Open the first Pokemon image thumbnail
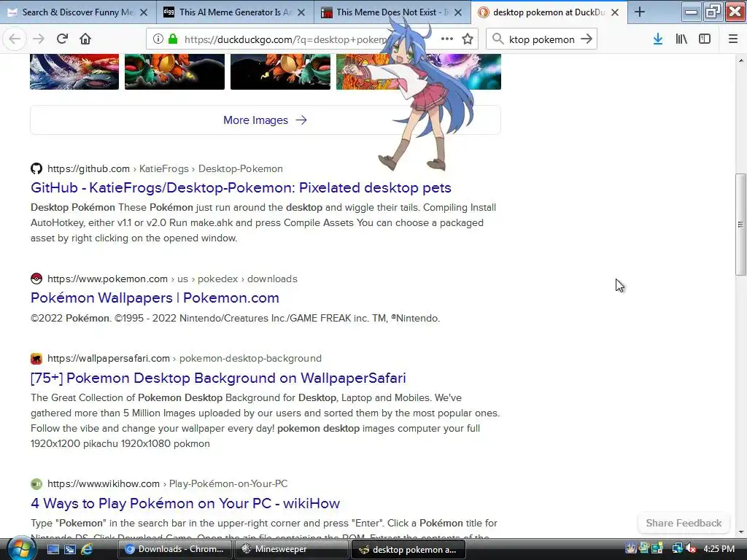The image size is (747, 560). coord(74,71)
